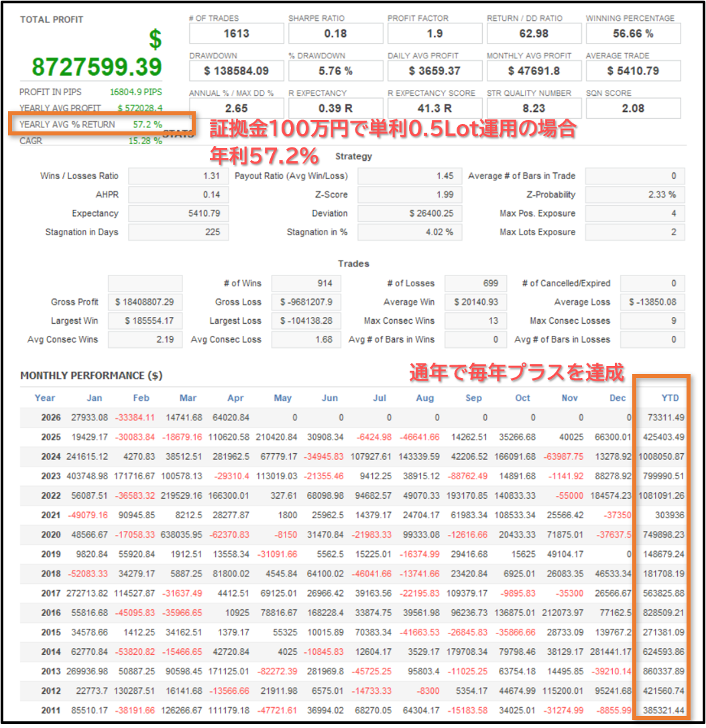Select the Gross Loss field $ -9681207.9
Screen dimensions: 706x728
pos(306,302)
